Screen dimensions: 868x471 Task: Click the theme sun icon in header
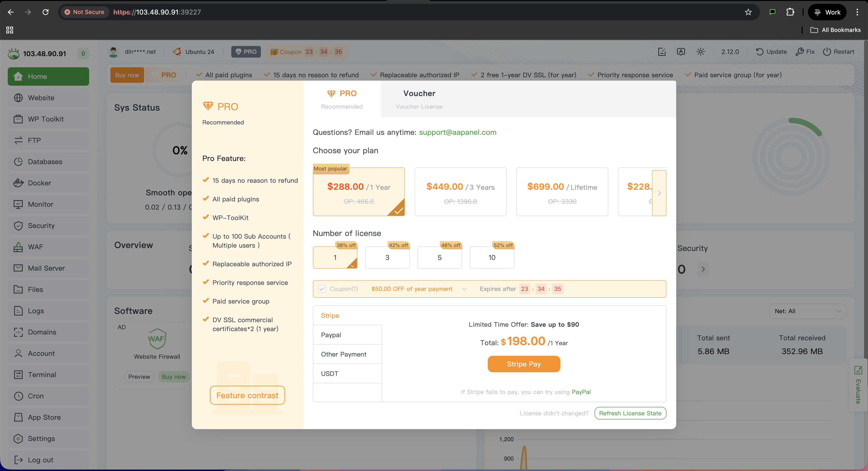701,52
